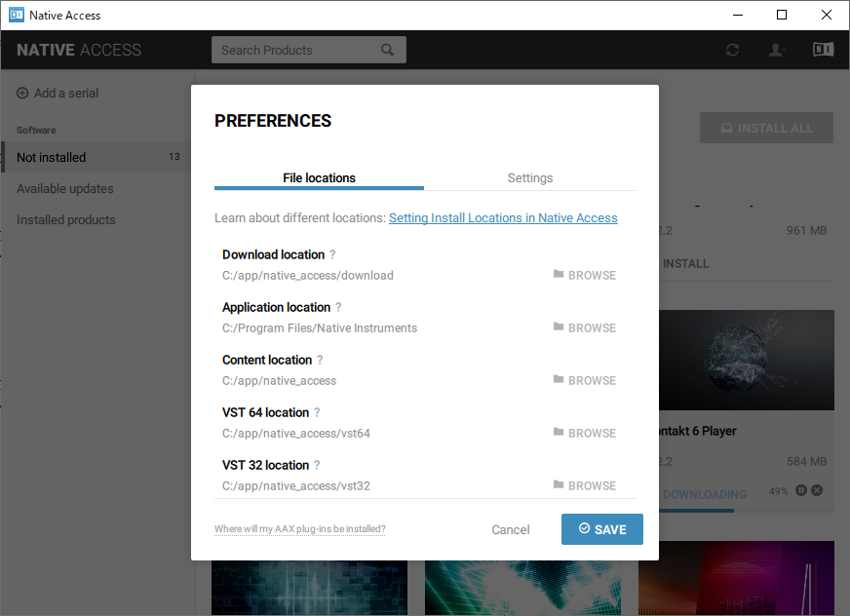Screen dimensions: 850x616
Task: Open AAX plug-ins installation help link
Action: click(300, 528)
